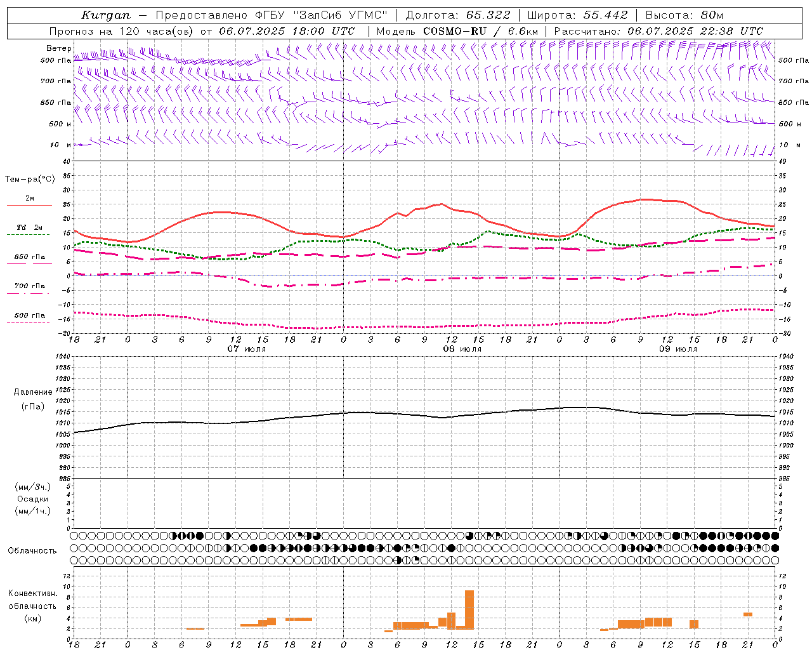
Task: Click the 'Td 2м' dew point legend label
Action: (x=29, y=227)
